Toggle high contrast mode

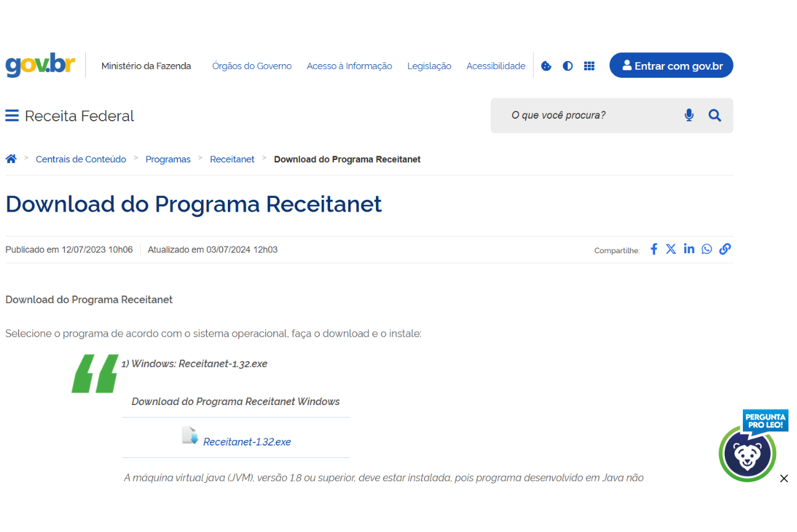click(568, 66)
